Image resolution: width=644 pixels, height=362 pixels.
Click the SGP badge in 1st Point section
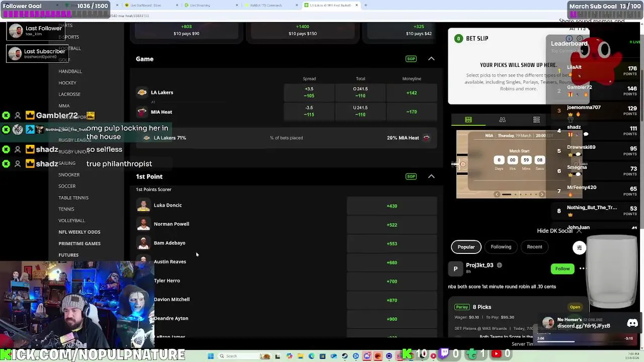pos(411,176)
